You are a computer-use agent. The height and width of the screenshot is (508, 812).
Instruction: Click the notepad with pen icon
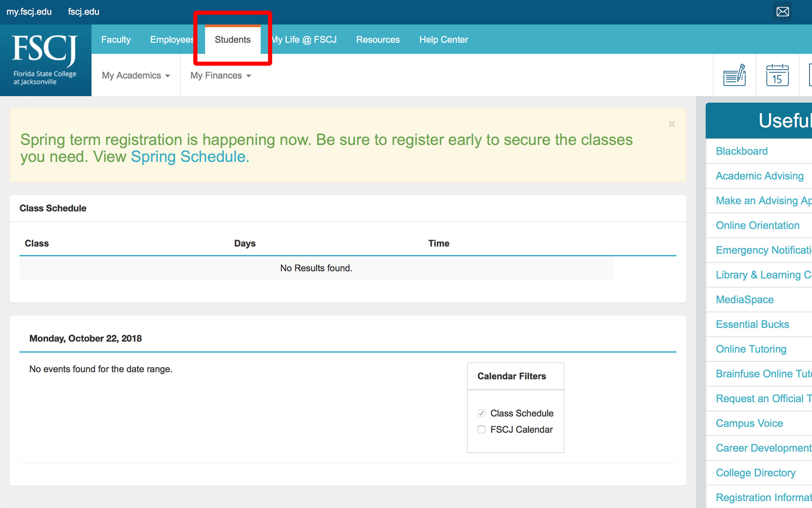pyautogui.click(x=734, y=75)
